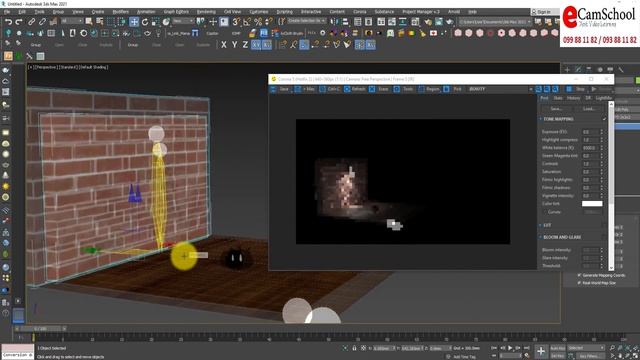Click the timeline frame slider handle
640x360 pixels.
pyautogui.click(x=40, y=329)
